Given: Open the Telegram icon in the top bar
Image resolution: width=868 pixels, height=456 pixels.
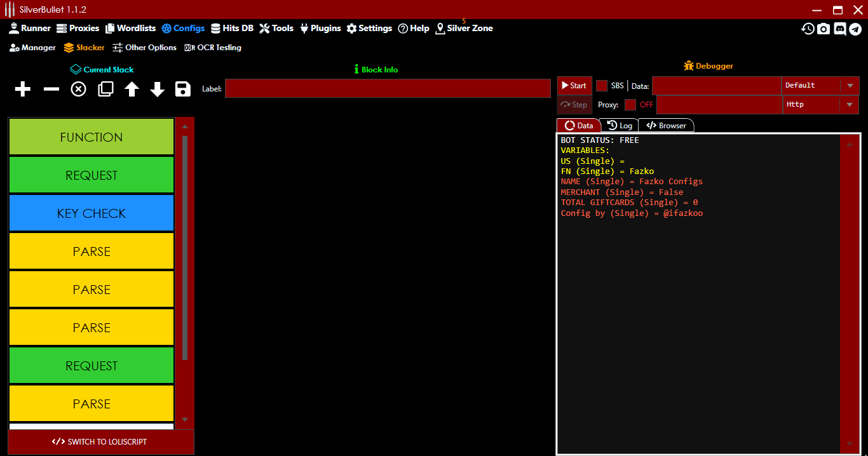Looking at the screenshot, I should click(x=857, y=28).
